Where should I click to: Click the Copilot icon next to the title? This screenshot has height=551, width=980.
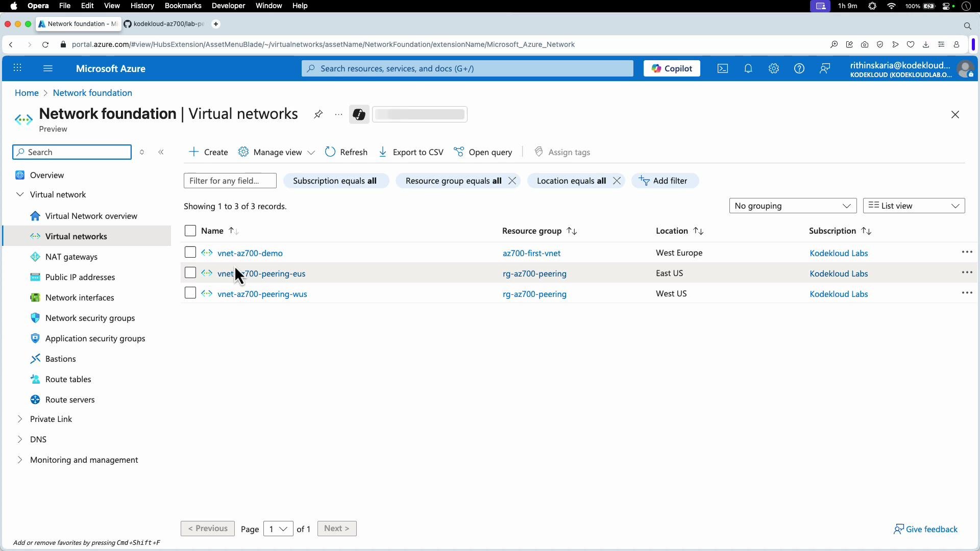click(x=359, y=114)
